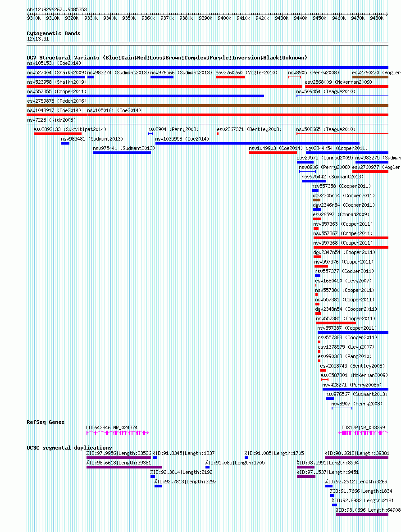Click dgv2348n54 (Cooper2011) label

tap(346, 309)
